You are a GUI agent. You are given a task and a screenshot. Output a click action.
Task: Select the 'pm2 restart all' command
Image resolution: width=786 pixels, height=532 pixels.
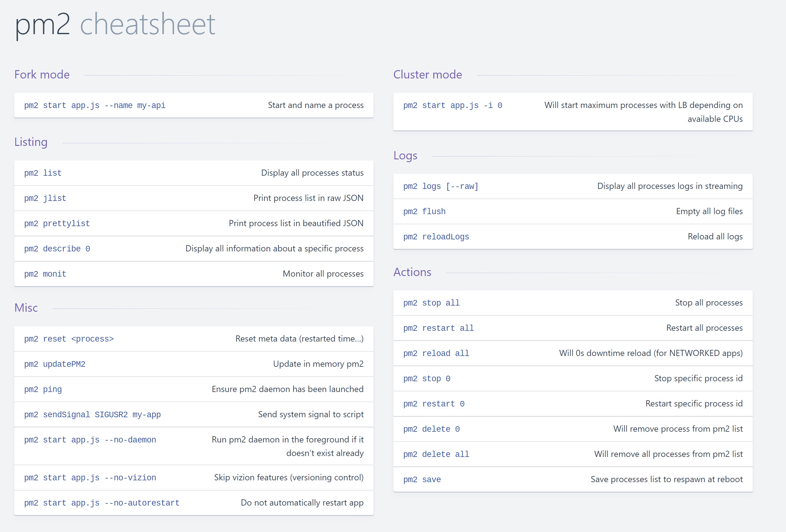(439, 328)
